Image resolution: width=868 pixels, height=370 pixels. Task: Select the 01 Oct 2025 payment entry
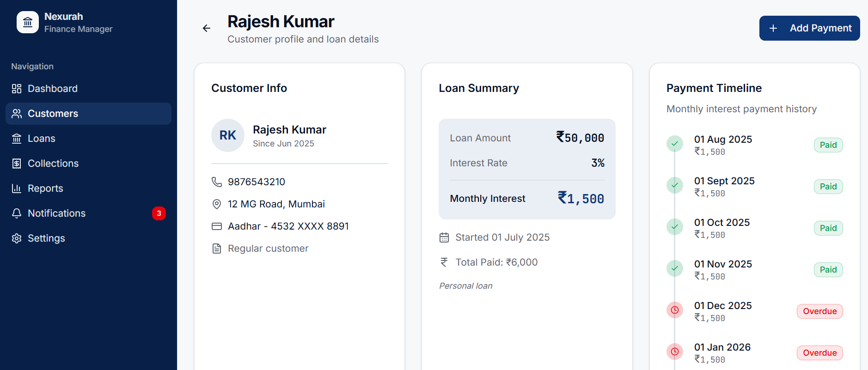[721, 228]
